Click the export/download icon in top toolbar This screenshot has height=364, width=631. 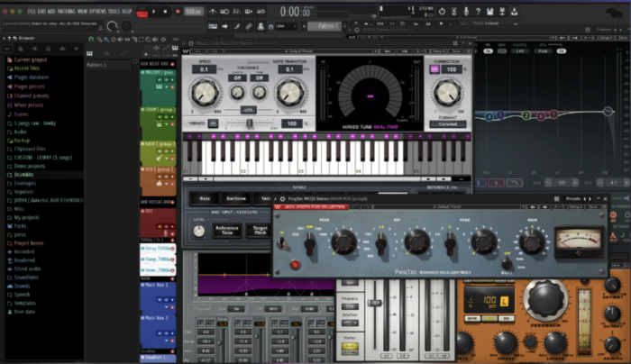[514, 12]
